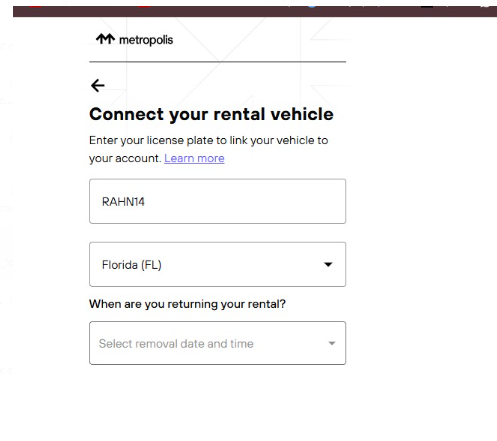Click Select removal date and time placeholder
Screen dimensions: 497x441
(x=176, y=344)
